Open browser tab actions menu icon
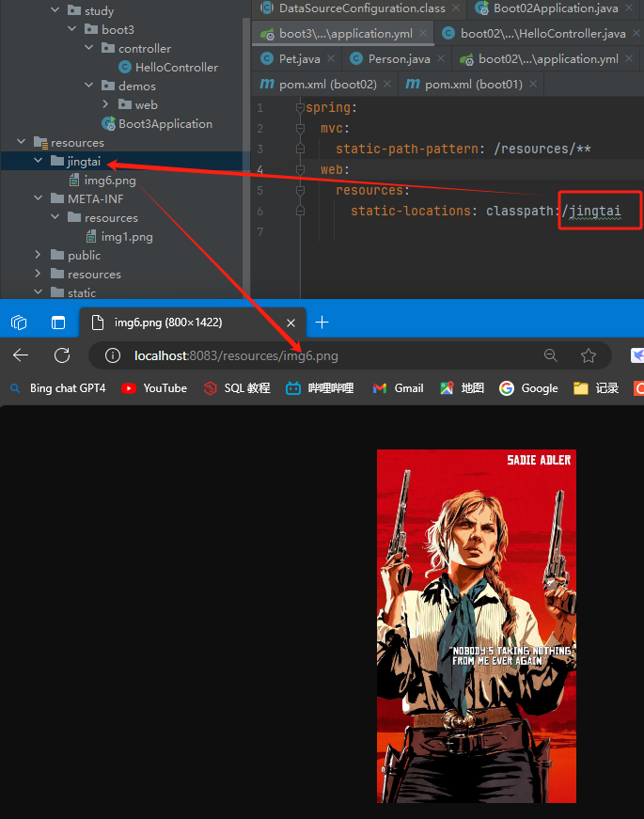Image resolution: width=644 pixels, height=819 pixels. (58, 323)
